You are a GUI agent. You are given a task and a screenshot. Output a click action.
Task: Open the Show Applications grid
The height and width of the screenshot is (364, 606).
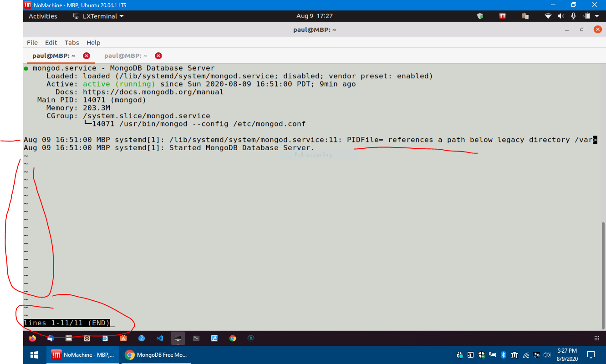click(x=597, y=339)
